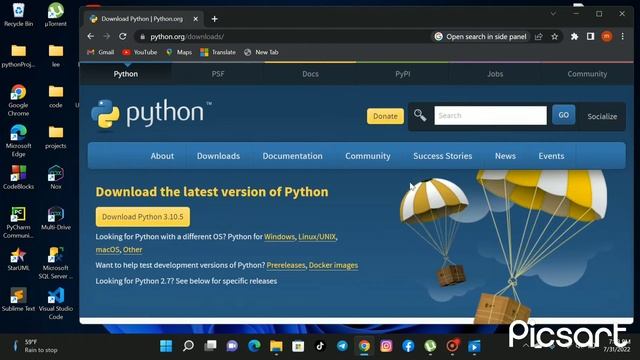640x360 pixels.
Task: Select the Community top tab
Action: 587,74
